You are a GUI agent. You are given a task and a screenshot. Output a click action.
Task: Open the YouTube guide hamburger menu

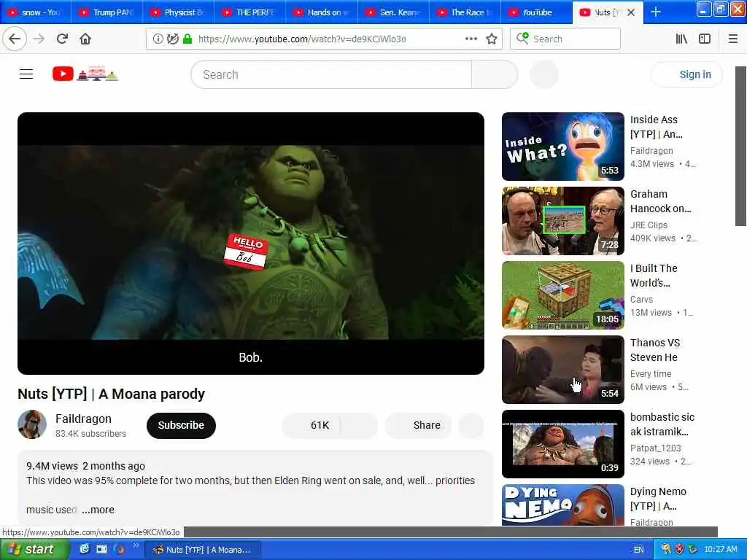pyautogui.click(x=26, y=74)
